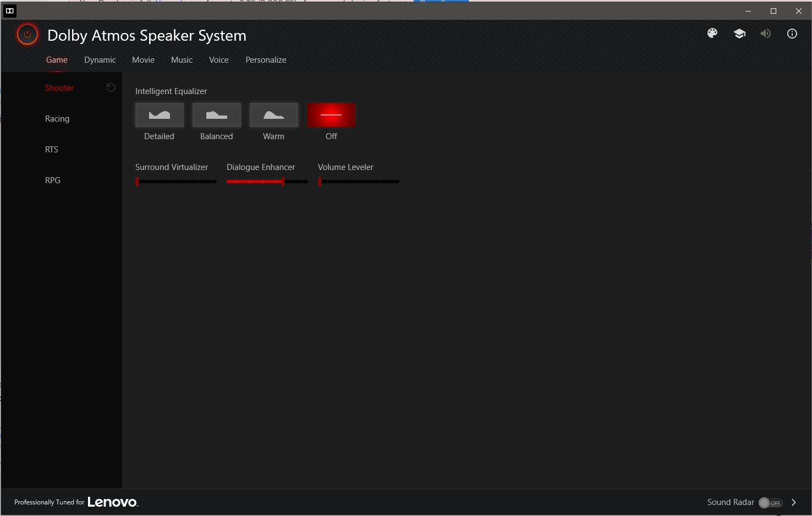812x516 pixels.
Task: Click the speaker demo sound icon
Action: coord(766,34)
